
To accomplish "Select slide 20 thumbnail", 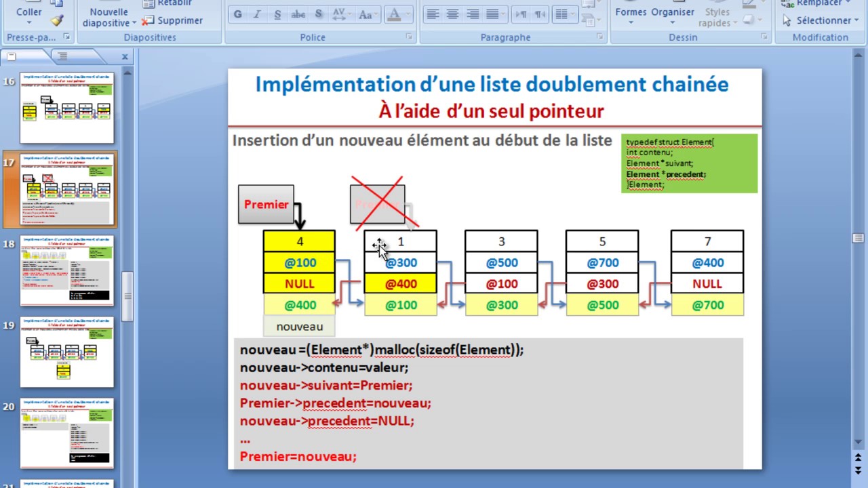I will click(67, 433).
